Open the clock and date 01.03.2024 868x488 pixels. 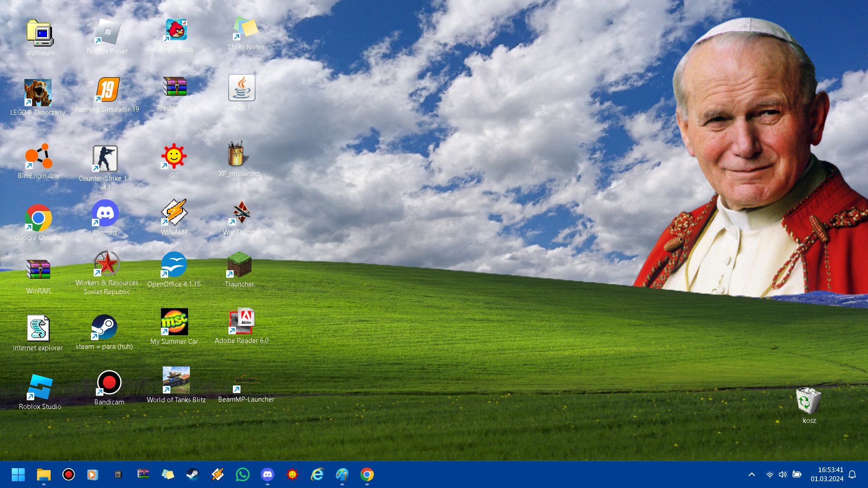coord(826,474)
